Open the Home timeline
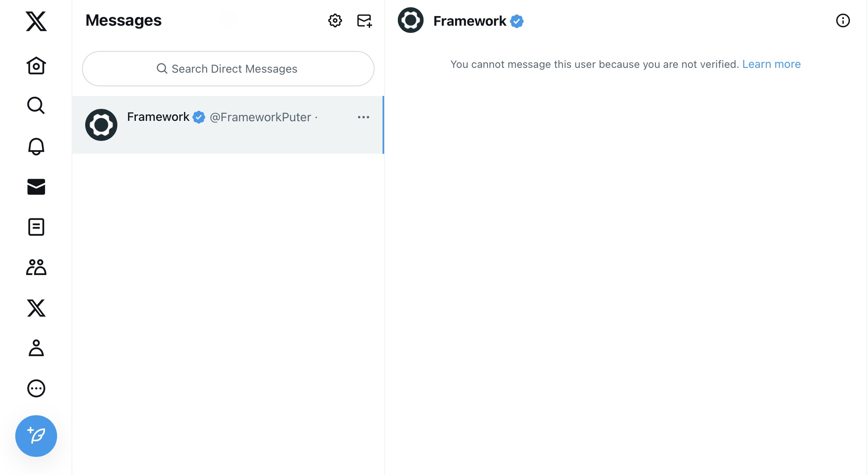868x475 pixels. pyautogui.click(x=36, y=65)
